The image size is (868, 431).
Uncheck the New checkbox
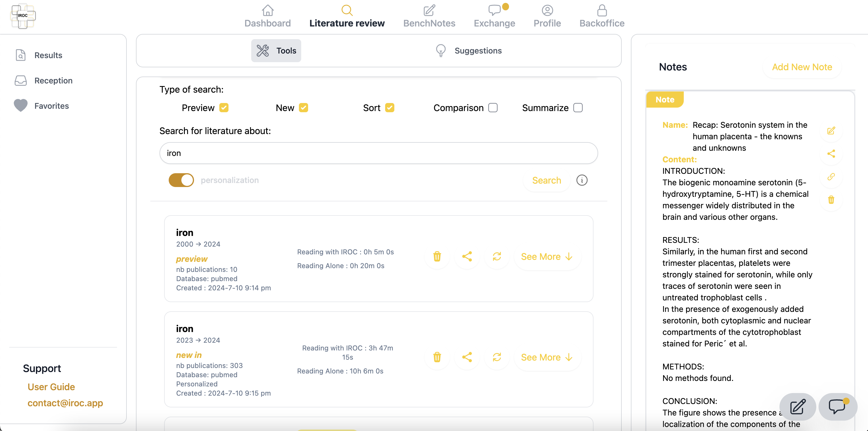(x=303, y=108)
